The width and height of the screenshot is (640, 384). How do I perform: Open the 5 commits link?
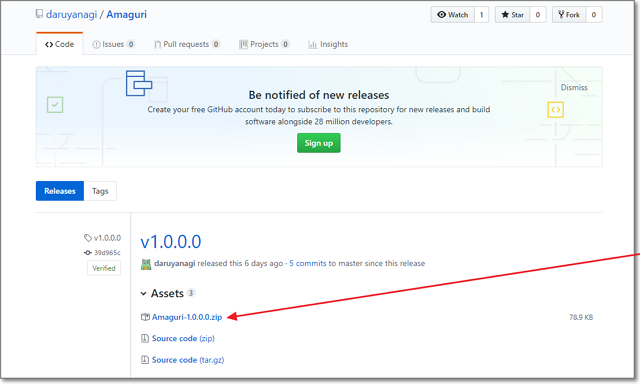click(x=308, y=264)
